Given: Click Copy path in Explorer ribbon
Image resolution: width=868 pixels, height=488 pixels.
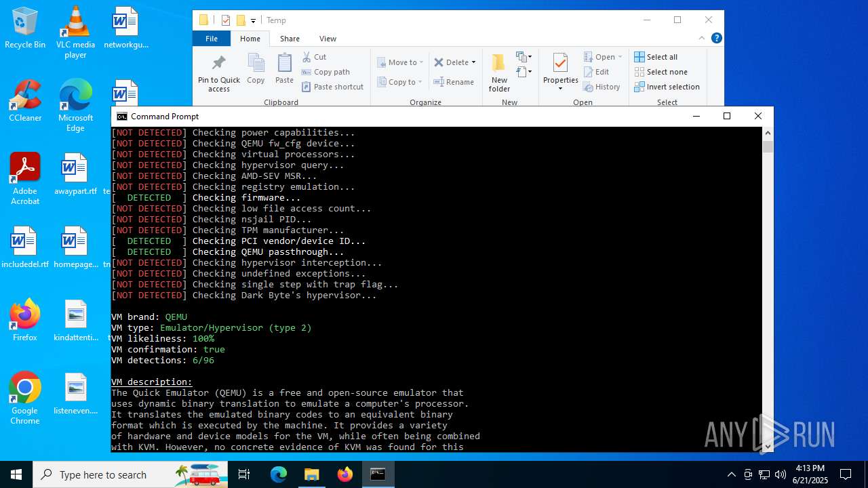Looking at the screenshot, I should [x=325, y=72].
